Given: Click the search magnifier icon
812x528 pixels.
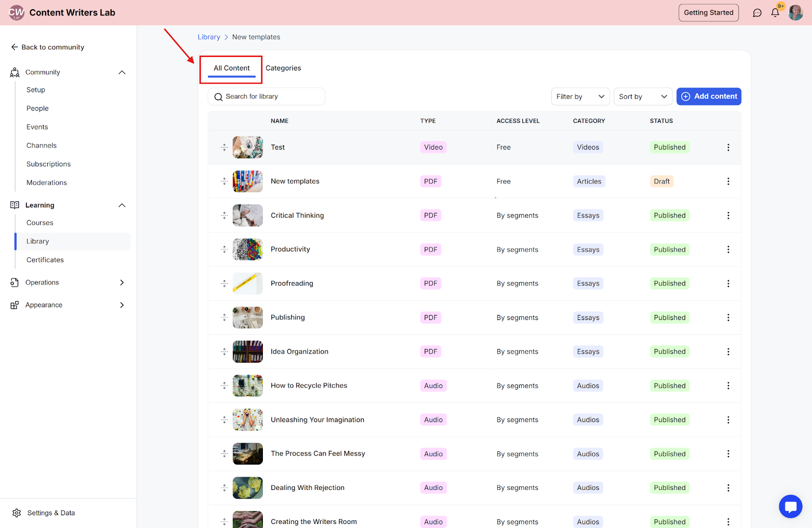Looking at the screenshot, I should 218,97.
